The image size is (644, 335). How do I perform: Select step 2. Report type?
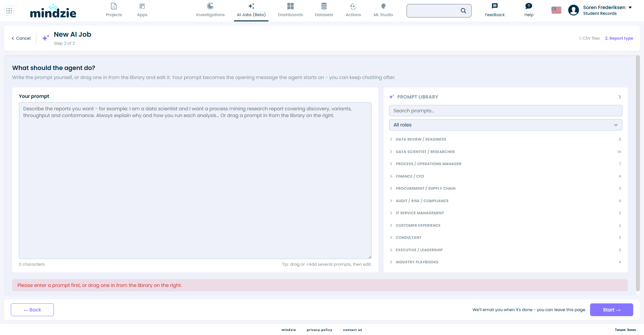619,38
